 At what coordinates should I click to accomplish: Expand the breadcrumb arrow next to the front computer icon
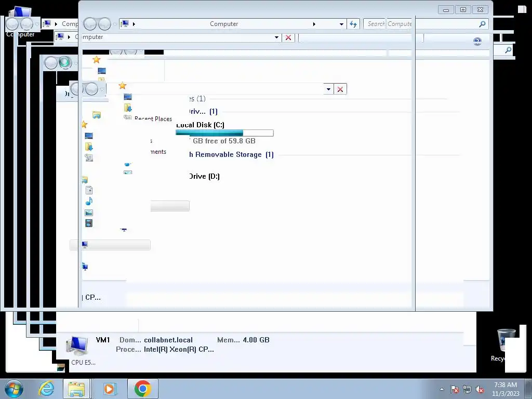[x=134, y=24]
